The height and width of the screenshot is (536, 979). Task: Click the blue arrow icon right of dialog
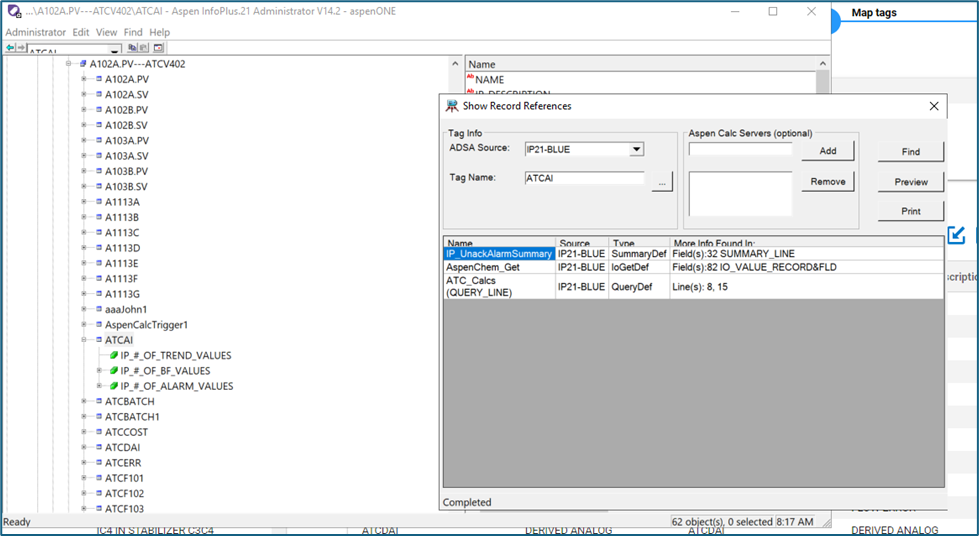(x=956, y=235)
